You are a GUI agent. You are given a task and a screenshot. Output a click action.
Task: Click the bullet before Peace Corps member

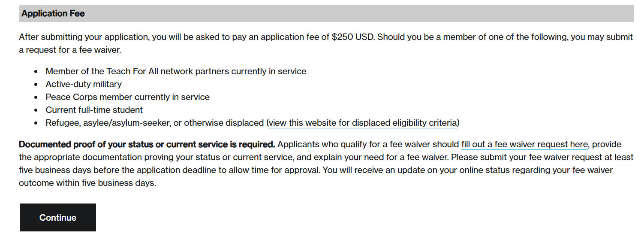pyautogui.click(x=36, y=97)
